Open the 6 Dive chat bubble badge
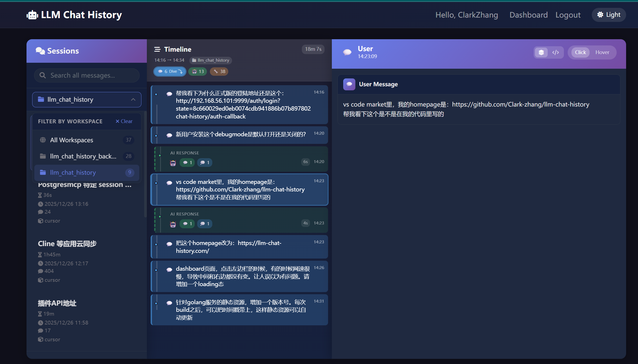The image size is (638, 364). 170,71
